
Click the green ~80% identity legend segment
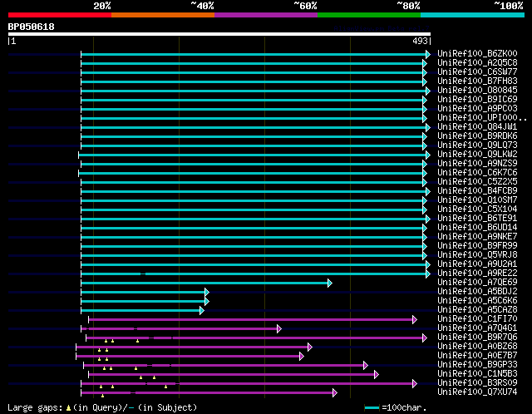[369, 15]
